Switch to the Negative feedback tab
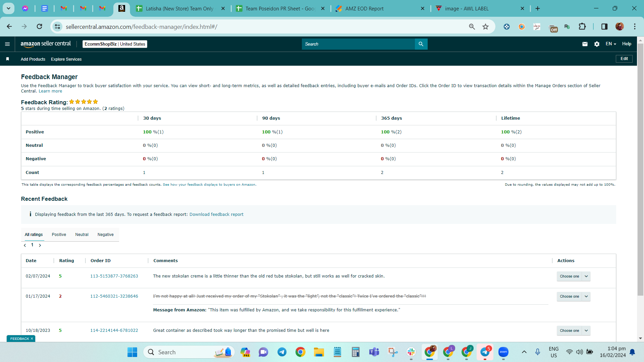Image resolution: width=644 pixels, height=362 pixels. (x=106, y=235)
